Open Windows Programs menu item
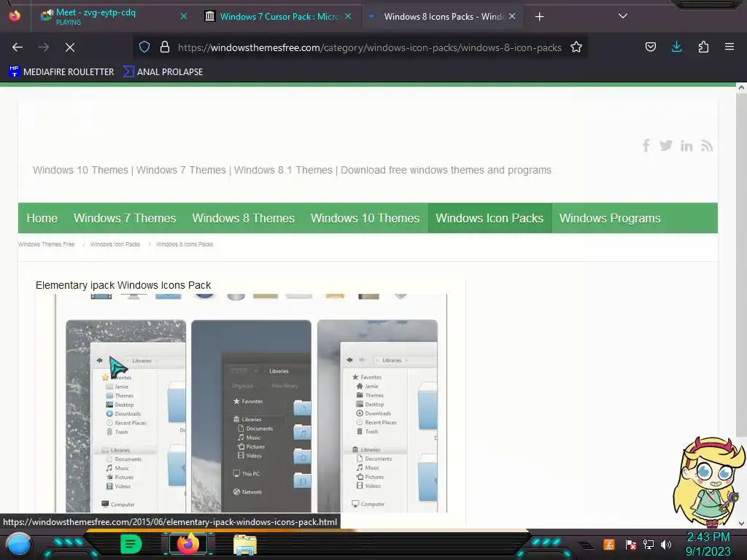 pyautogui.click(x=610, y=218)
